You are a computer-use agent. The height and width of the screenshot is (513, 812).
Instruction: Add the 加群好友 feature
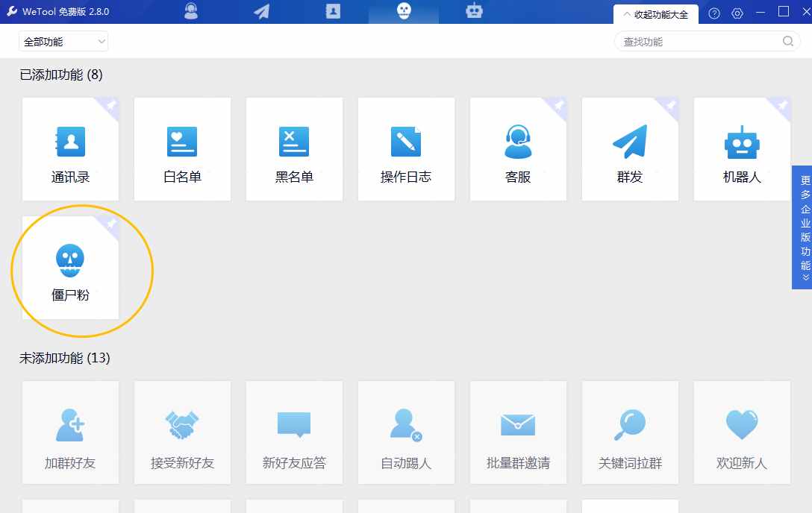(x=70, y=432)
